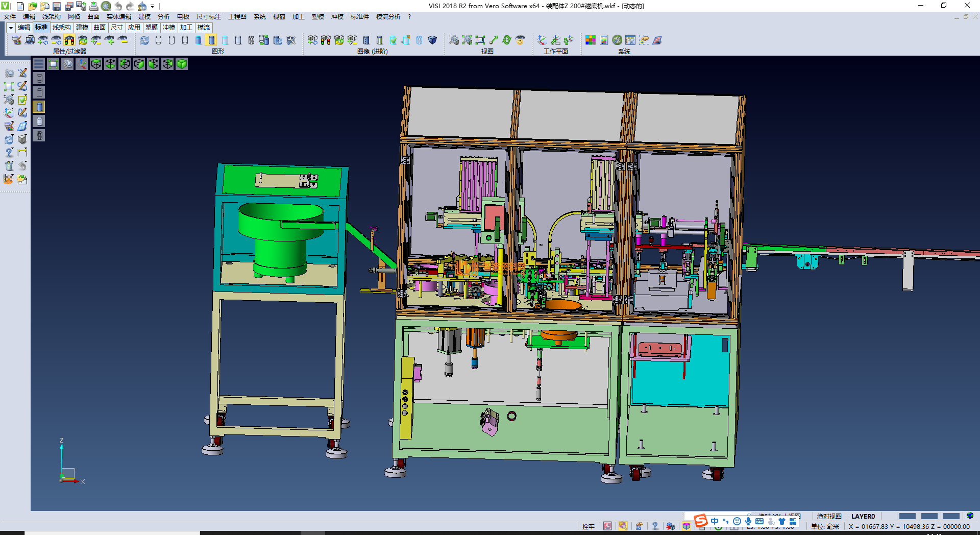Toggle the highlighted shaded cylinder display mode
This screenshot has width=980, height=535.
(211, 40)
